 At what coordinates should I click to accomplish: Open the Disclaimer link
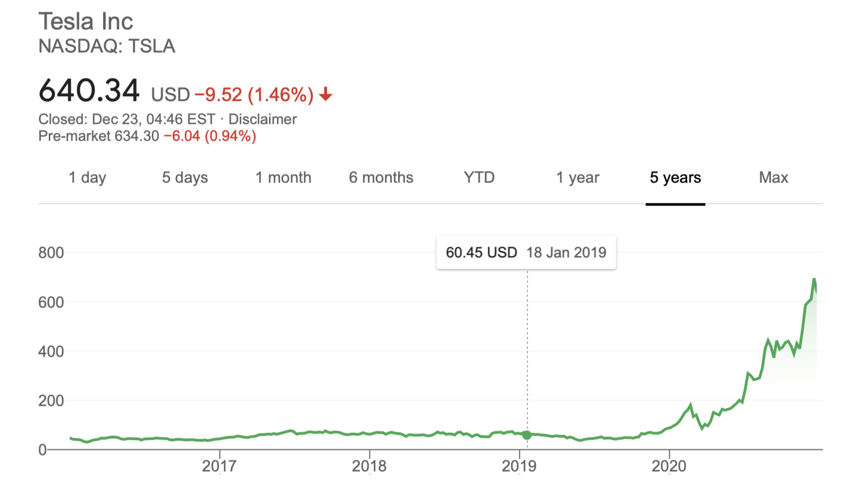263,119
